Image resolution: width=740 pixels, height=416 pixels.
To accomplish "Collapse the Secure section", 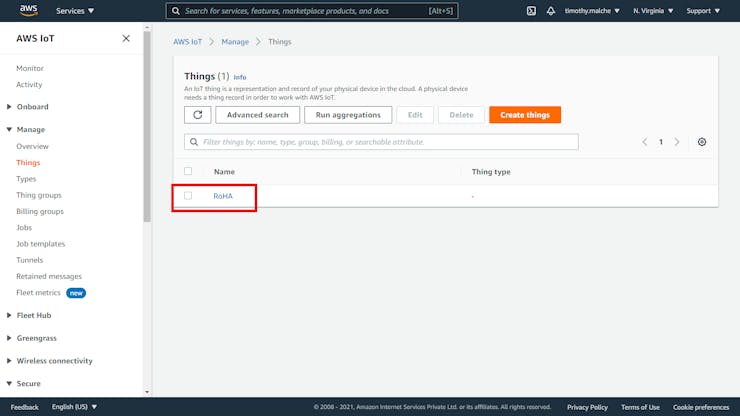I will pos(24,383).
